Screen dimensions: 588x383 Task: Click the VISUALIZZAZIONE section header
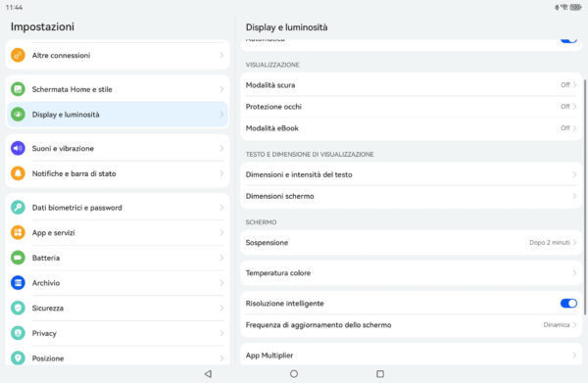coord(272,65)
